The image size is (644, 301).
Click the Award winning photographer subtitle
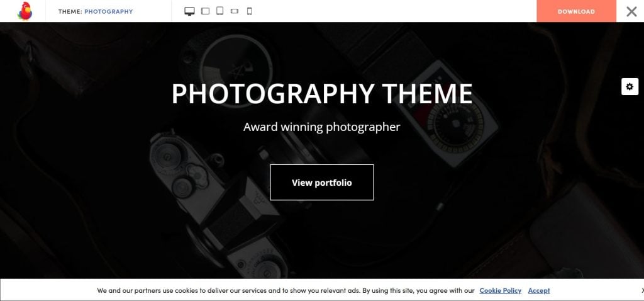[x=321, y=127]
